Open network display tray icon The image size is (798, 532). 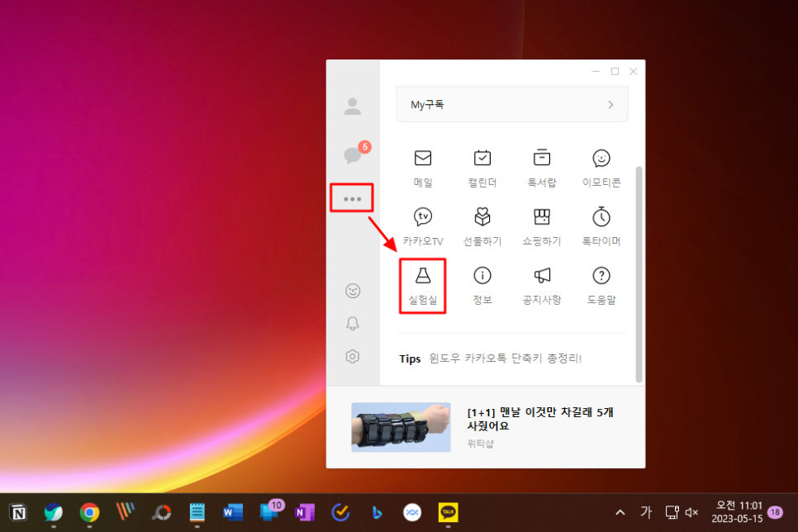click(x=672, y=512)
